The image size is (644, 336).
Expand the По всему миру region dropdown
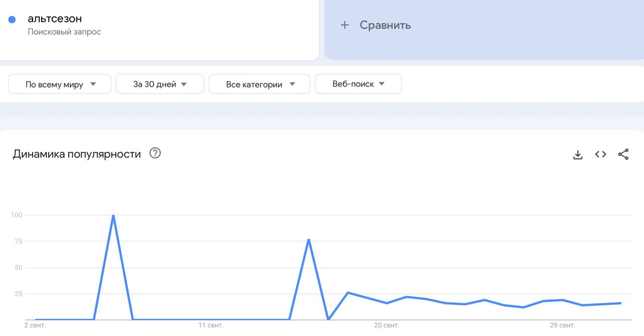point(60,84)
